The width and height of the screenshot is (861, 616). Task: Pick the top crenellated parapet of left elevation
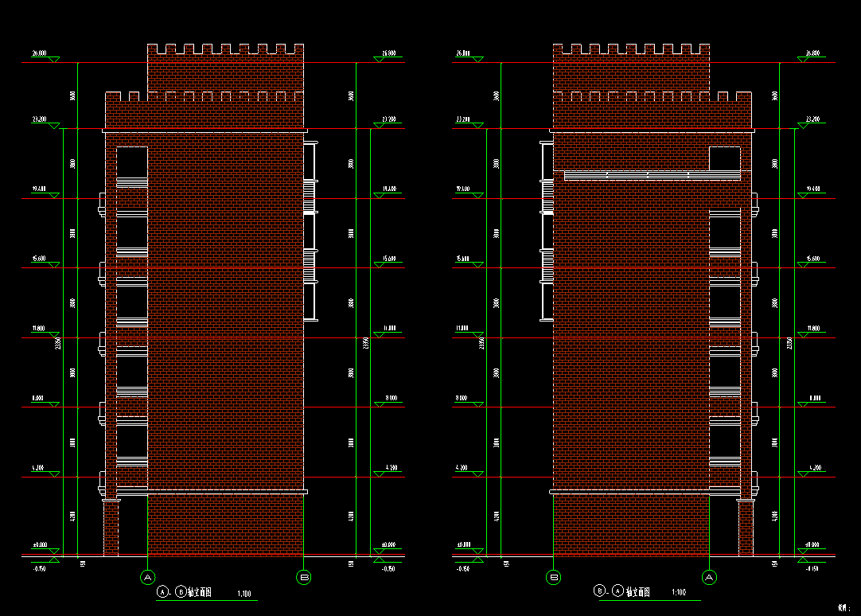click(225, 50)
